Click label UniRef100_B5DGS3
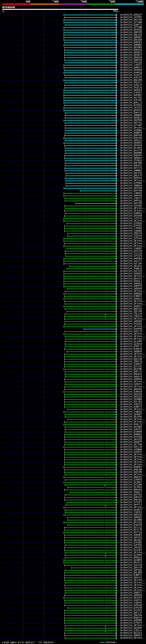This screenshot has width=146, height=644. [131, 558]
